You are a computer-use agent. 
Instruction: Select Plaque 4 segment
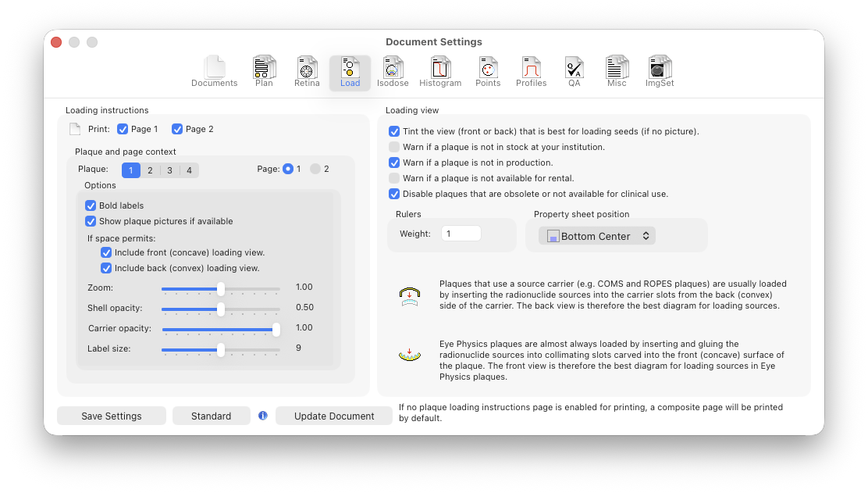tap(189, 170)
